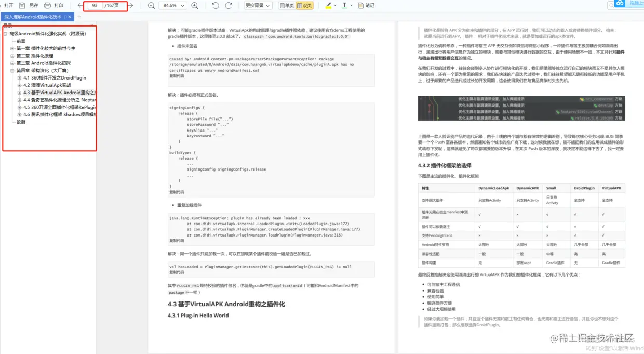
Task: Open 4.4 爱奇艺插件化原理分析 entry
Action: click(x=59, y=100)
